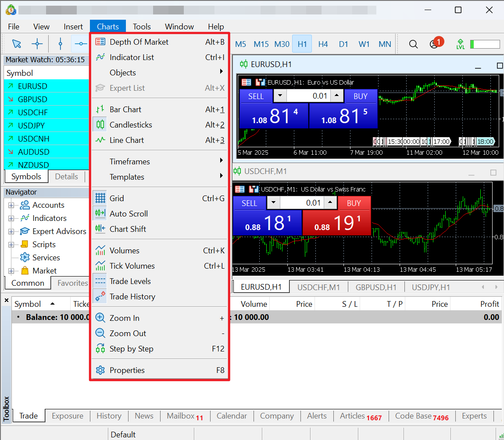
Task: Click the USDCHF volume input field
Action: 302,203
